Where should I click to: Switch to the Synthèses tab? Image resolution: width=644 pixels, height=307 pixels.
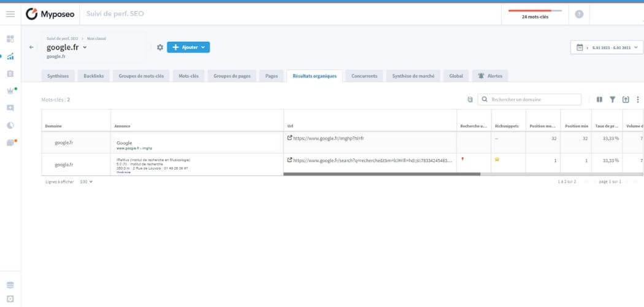pos(58,76)
